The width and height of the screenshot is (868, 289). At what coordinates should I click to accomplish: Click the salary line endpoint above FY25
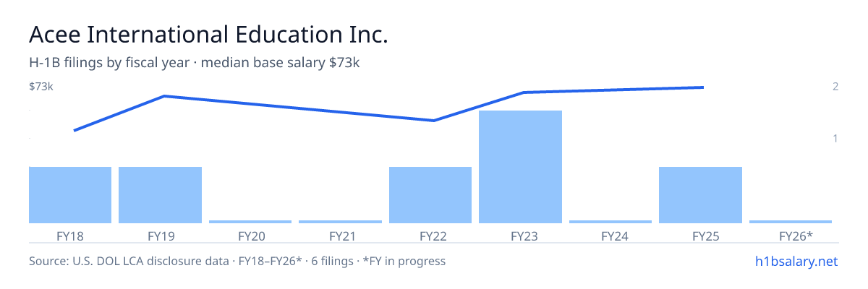(x=702, y=87)
